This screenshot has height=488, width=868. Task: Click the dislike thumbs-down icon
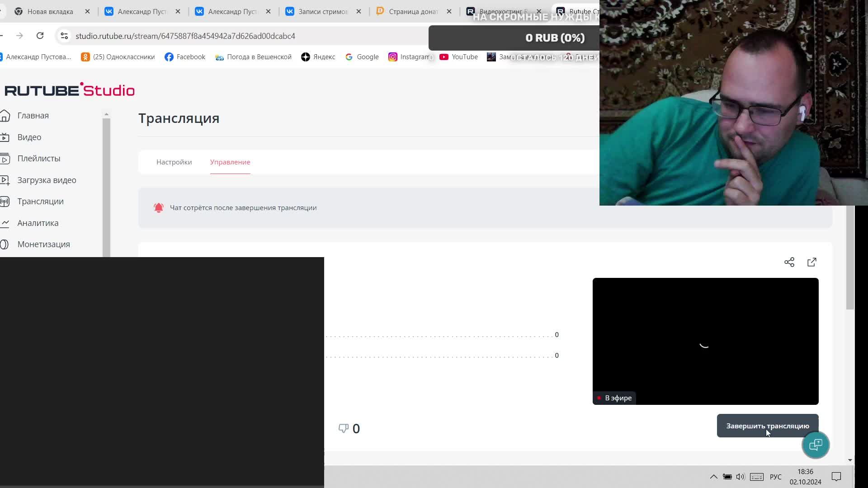pos(344,428)
